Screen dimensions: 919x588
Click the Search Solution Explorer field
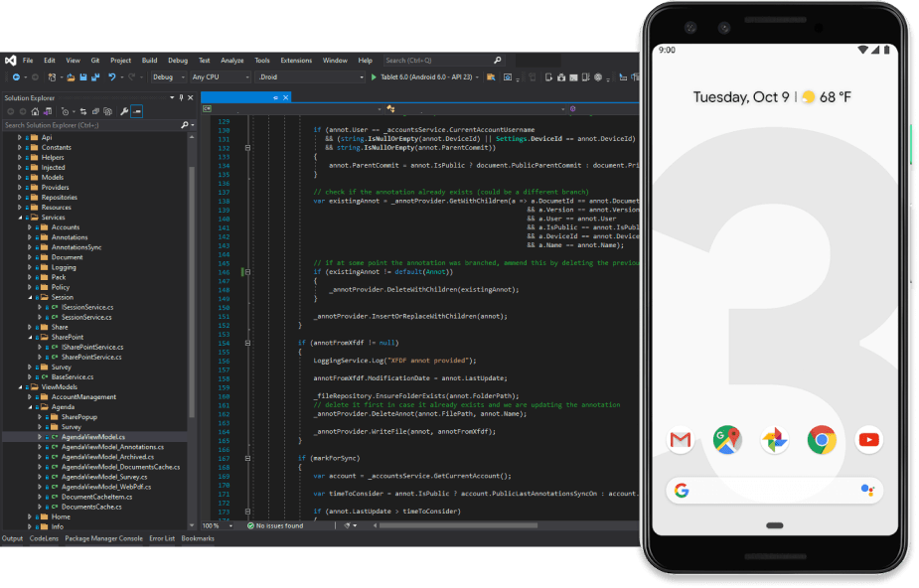[x=89, y=125]
